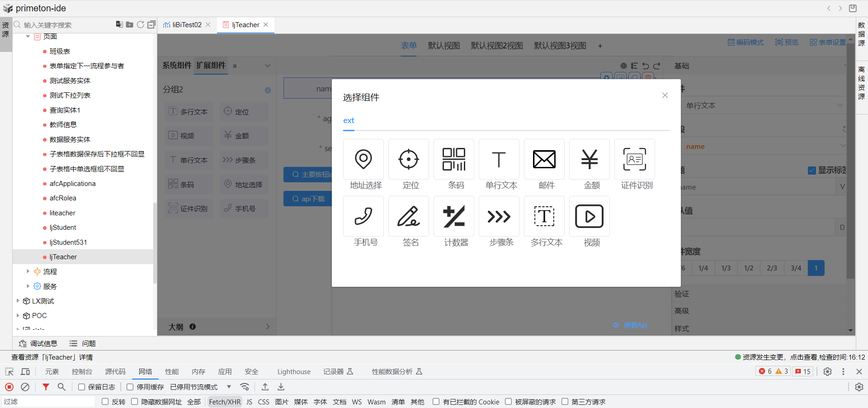Screen dimensions: 868x408
Task: Expand the POC project node
Action: tap(18, 315)
